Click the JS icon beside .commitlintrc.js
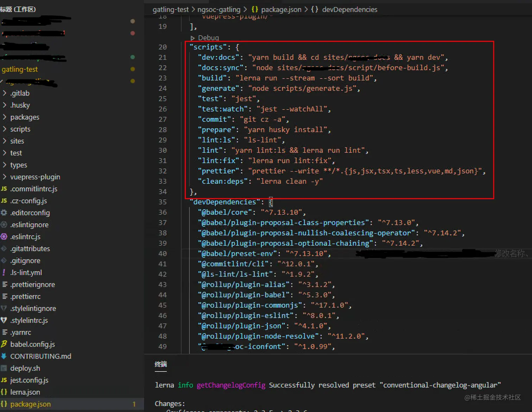 pos(4,189)
